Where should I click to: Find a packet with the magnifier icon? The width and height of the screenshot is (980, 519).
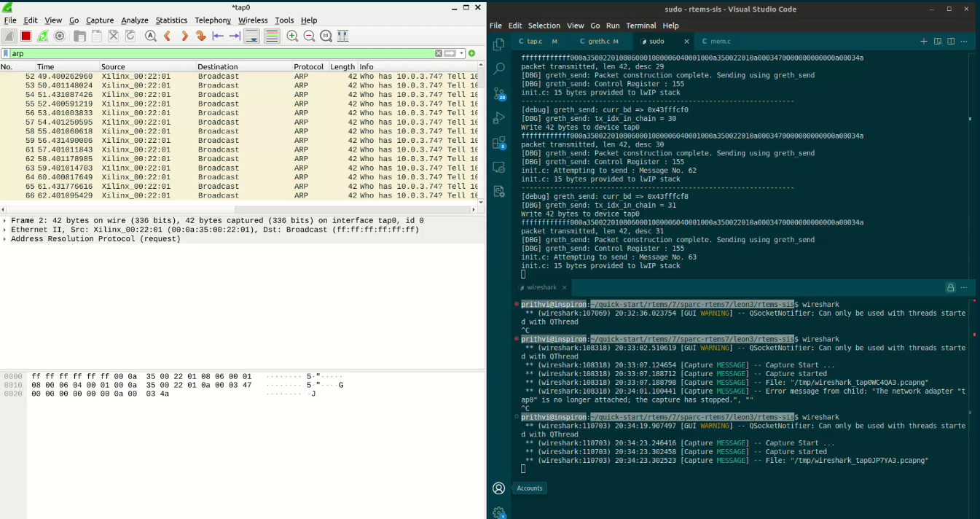click(150, 36)
